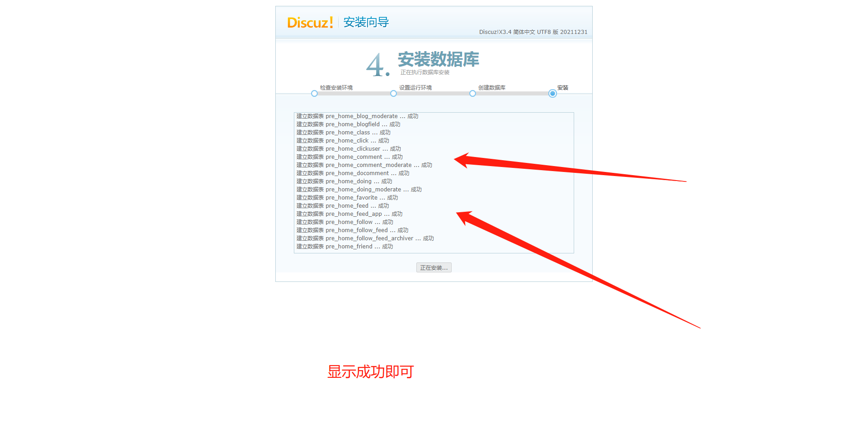Click the 正在执行数据库安装 subtitle

point(425,72)
